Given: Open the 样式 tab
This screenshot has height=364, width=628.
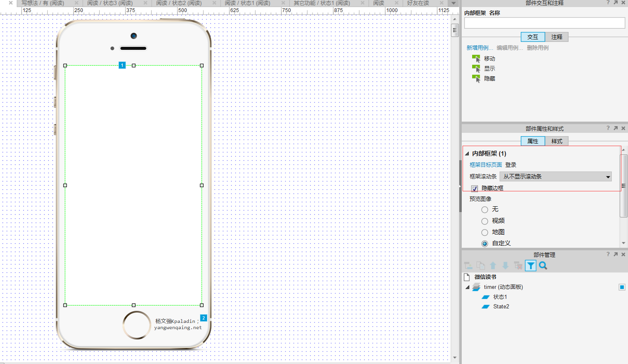Looking at the screenshot, I should point(557,141).
